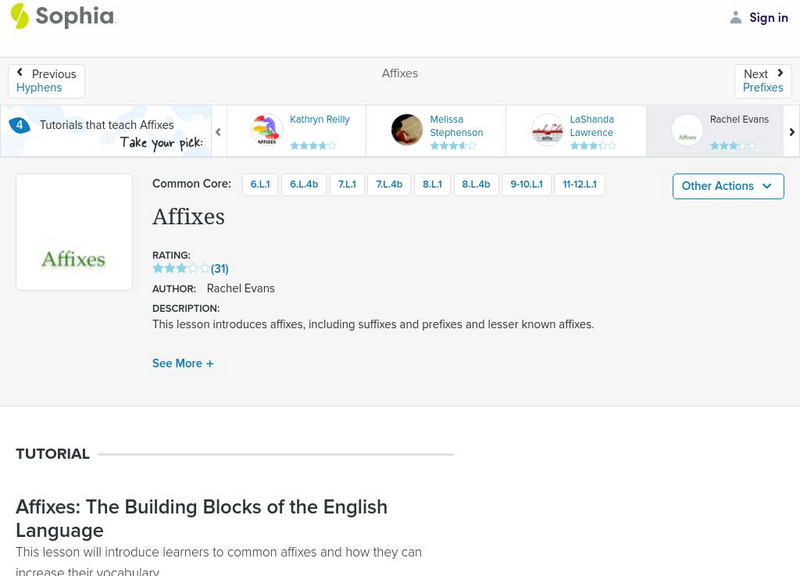
Task: Click the Sign in link
Action: pos(768,17)
